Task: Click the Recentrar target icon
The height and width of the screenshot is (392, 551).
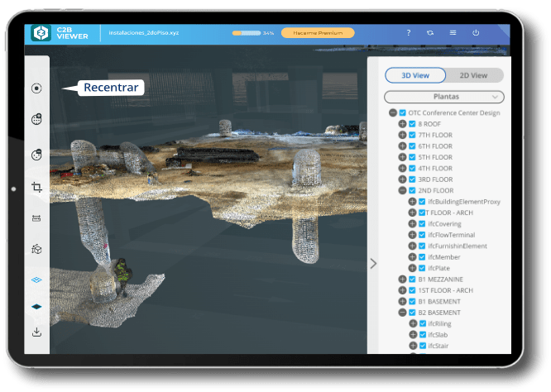Action: tap(36, 88)
